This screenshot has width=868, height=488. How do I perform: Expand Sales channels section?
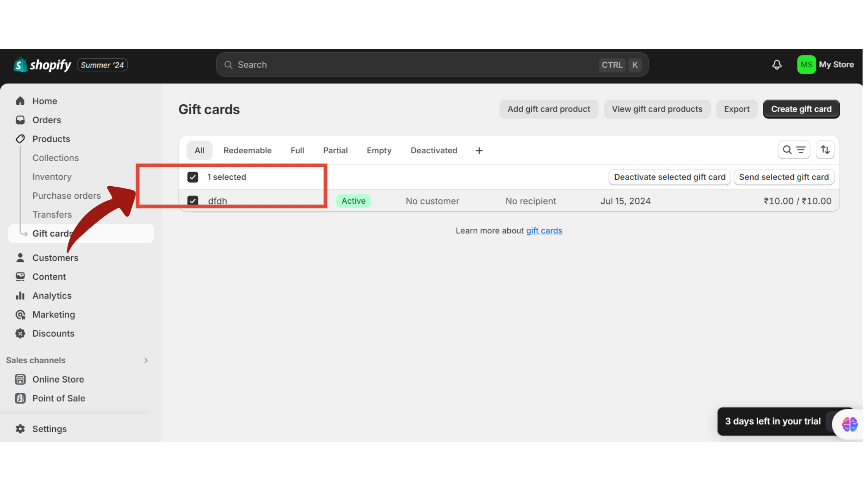145,360
